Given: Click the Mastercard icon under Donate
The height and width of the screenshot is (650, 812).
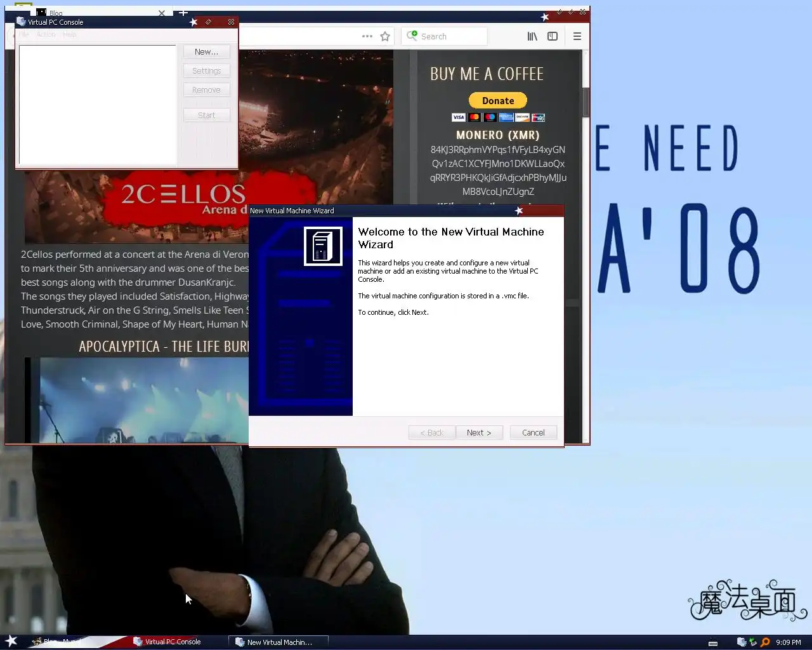Looking at the screenshot, I should point(475,117).
